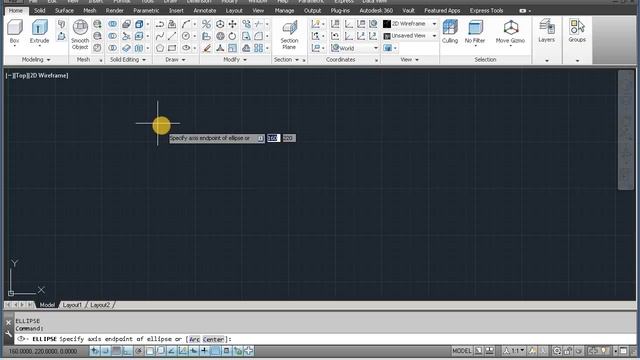Click the Move tool in Modify panel
This screenshot has height=360, width=640.
[x=233, y=24]
